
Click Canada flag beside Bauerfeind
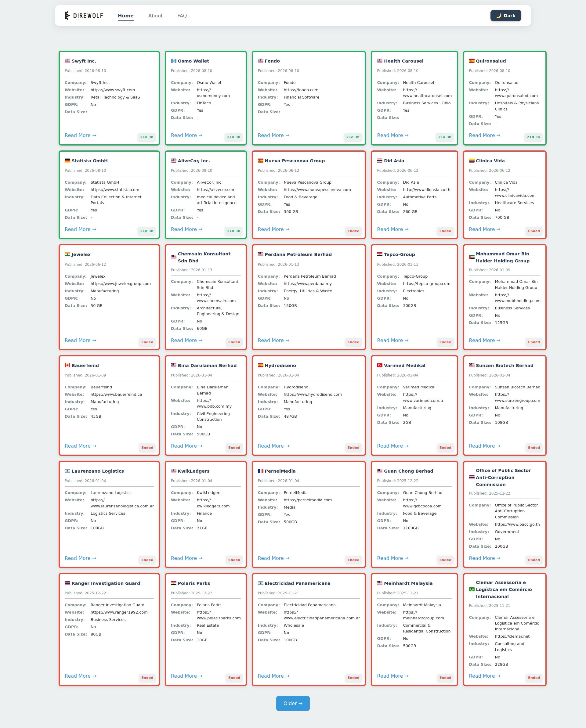tap(67, 365)
